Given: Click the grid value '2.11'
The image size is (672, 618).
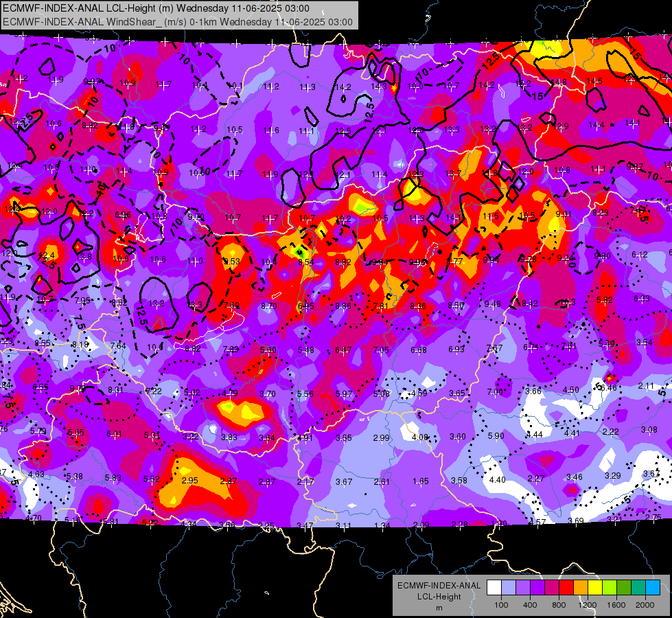Looking at the screenshot, I should click(646, 386).
